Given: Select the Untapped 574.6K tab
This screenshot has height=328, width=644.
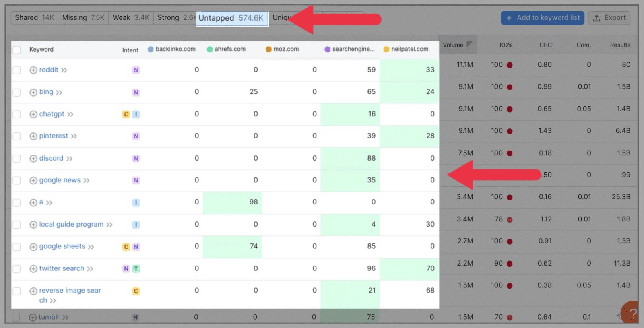Looking at the screenshot, I should (232, 18).
